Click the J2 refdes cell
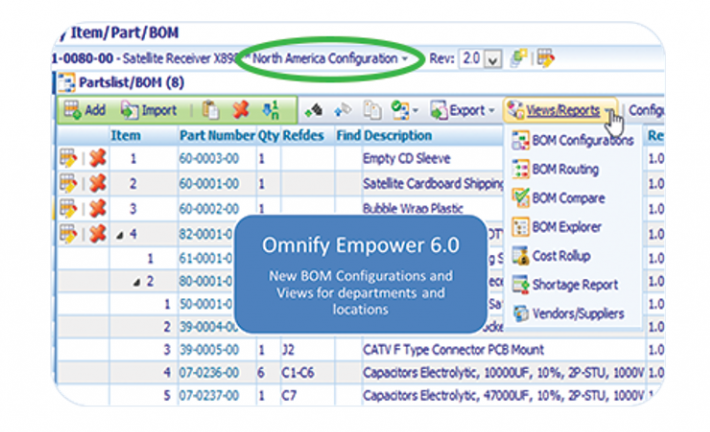Viewport: 710px width, 432px height. tap(288, 350)
